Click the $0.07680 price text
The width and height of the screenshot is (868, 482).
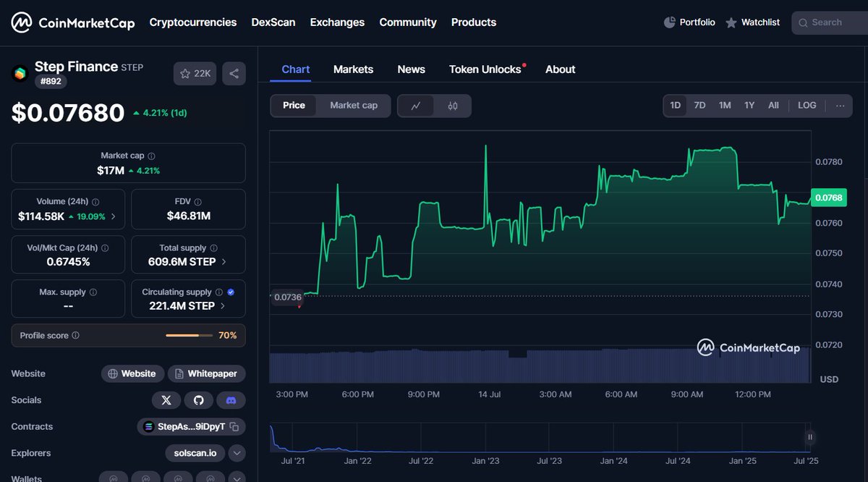pyautogui.click(x=68, y=114)
